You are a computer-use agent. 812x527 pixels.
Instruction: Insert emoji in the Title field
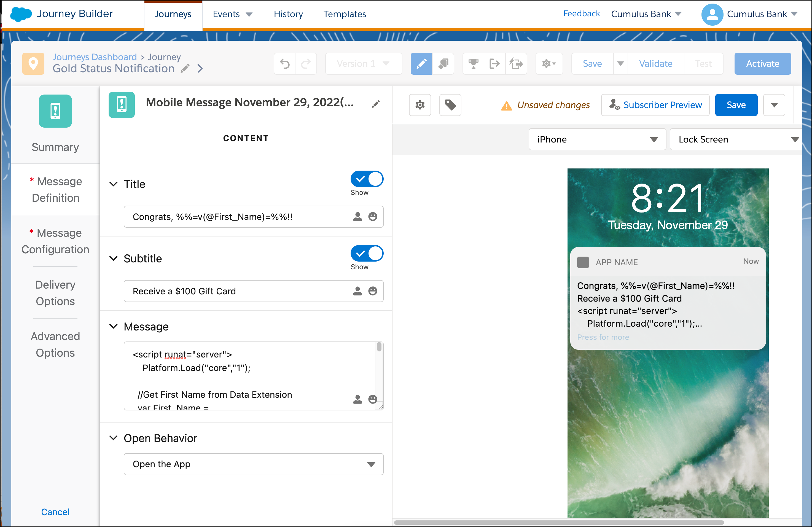click(x=373, y=217)
